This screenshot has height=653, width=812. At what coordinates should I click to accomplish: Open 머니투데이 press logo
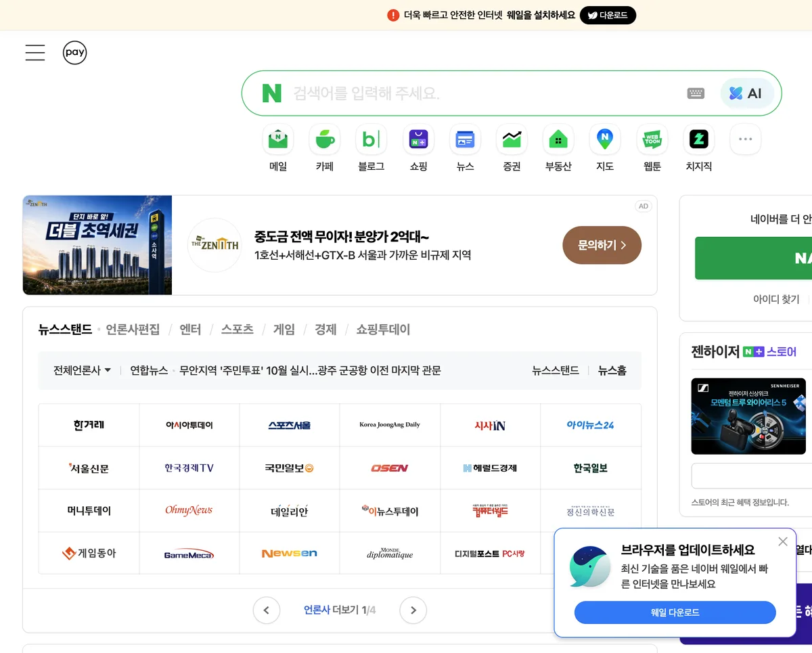(89, 511)
